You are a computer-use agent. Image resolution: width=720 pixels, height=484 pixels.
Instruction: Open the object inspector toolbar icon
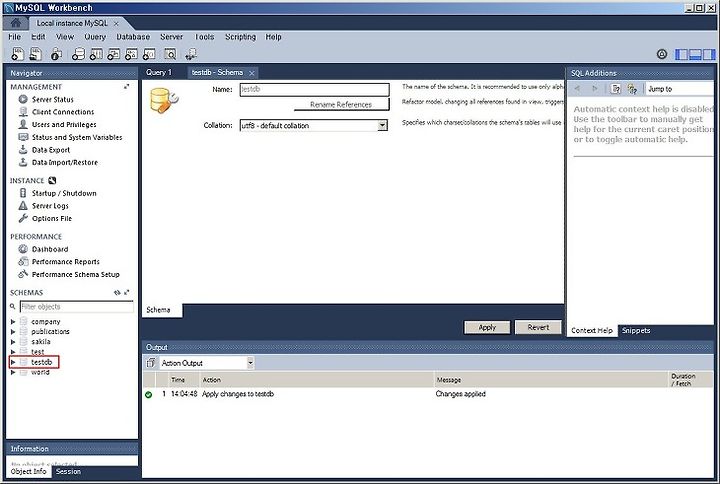coord(56,54)
